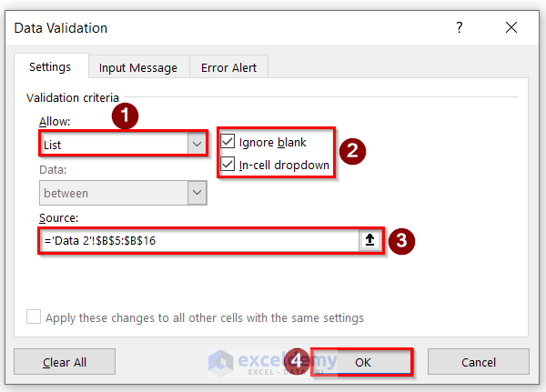This screenshot has height=392, width=546.
Task: Click the red step 1 marker
Action: [x=124, y=117]
